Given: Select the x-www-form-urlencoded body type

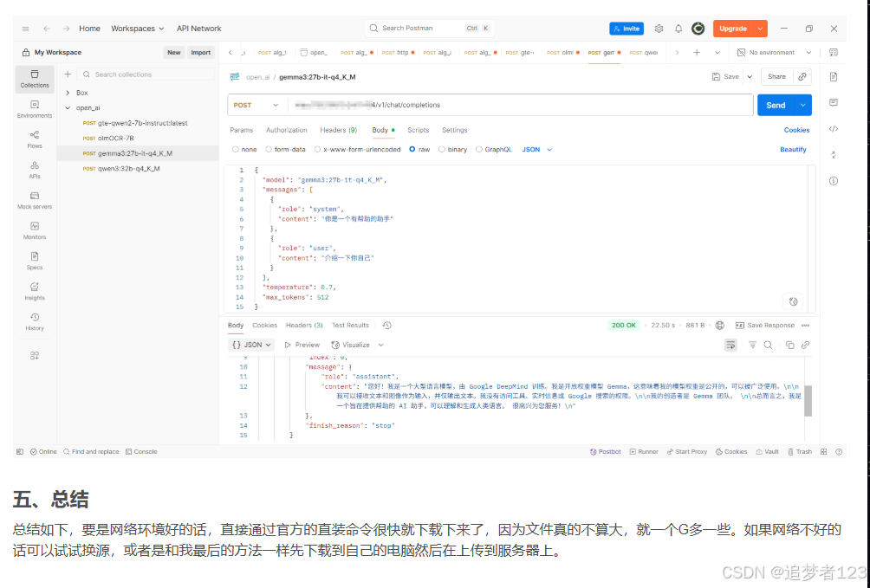Looking at the screenshot, I should point(357,149).
